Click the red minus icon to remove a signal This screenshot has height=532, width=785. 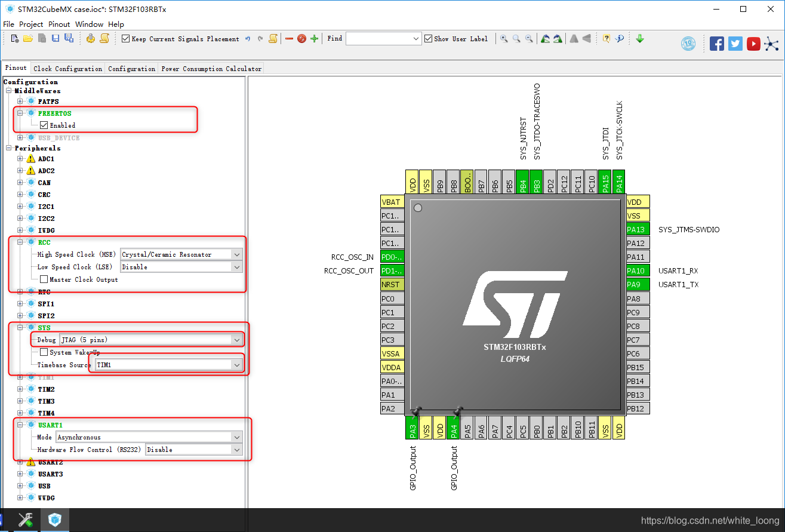coord(289,38)
